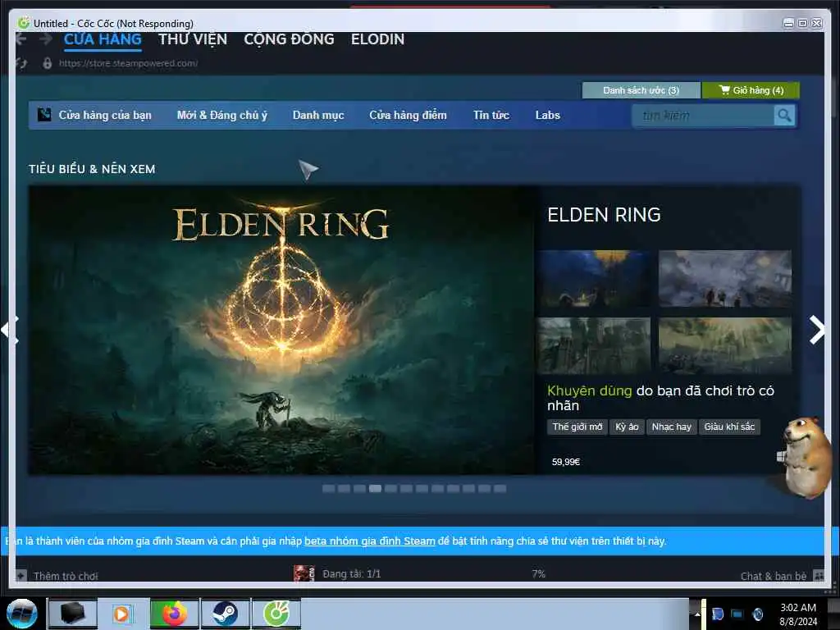Open Cốc Cốc browser from taskbar
The width and height of the screenshot is (840, 630).
tap(276, 614)
